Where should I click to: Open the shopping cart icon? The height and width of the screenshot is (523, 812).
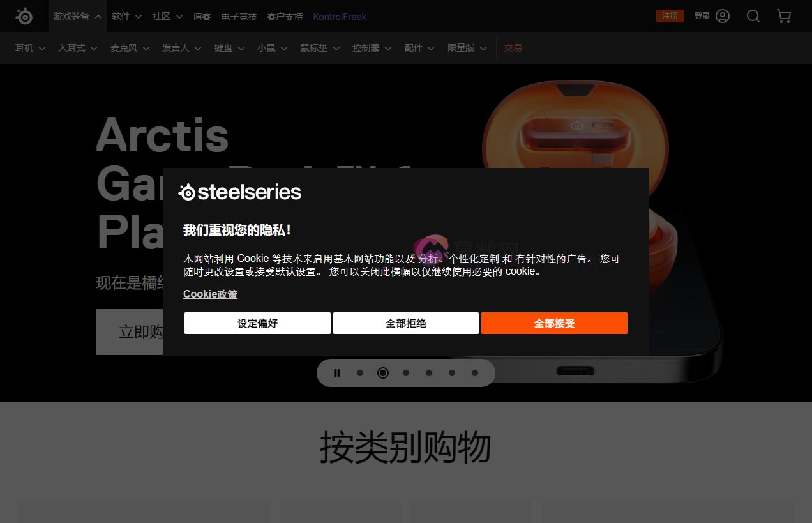pyautogui.click(x=784, y=16)
